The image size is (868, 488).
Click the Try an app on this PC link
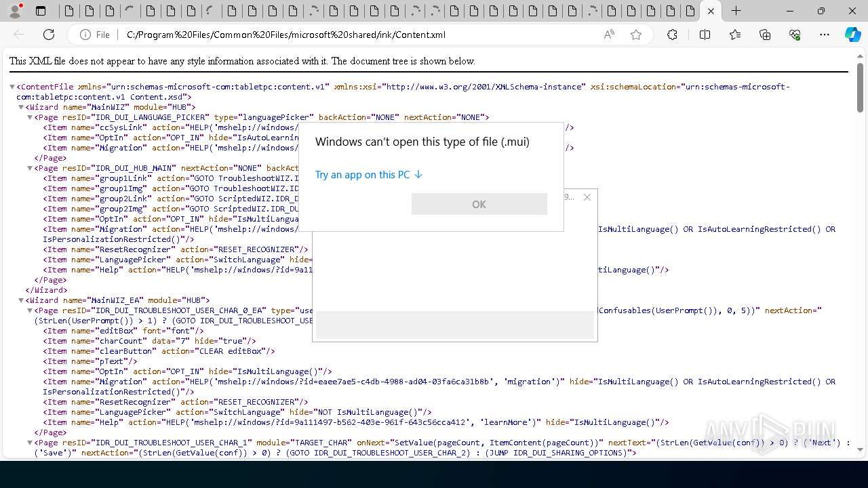pos(369,175)
